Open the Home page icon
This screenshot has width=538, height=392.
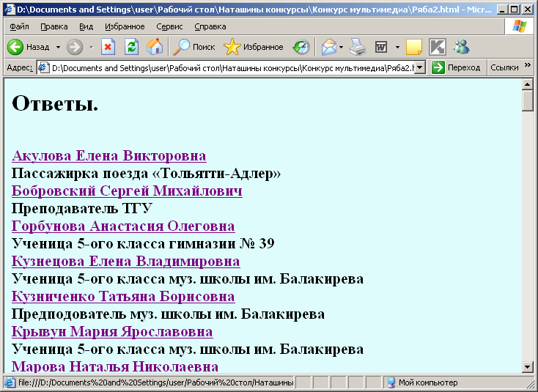[155, 47]
